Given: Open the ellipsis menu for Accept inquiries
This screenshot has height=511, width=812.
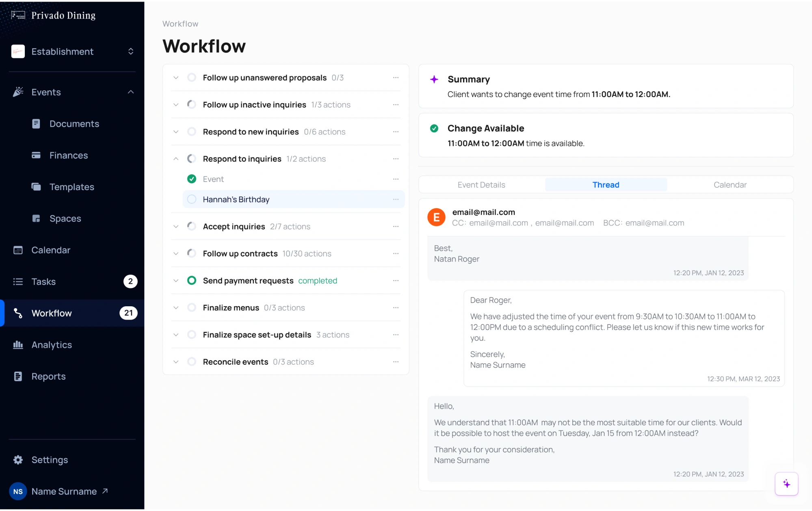Looking at the screenshot, I should point(396,226).
